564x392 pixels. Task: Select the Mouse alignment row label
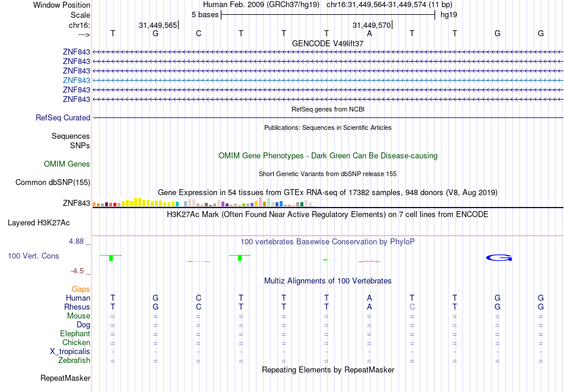coord(78,316)
